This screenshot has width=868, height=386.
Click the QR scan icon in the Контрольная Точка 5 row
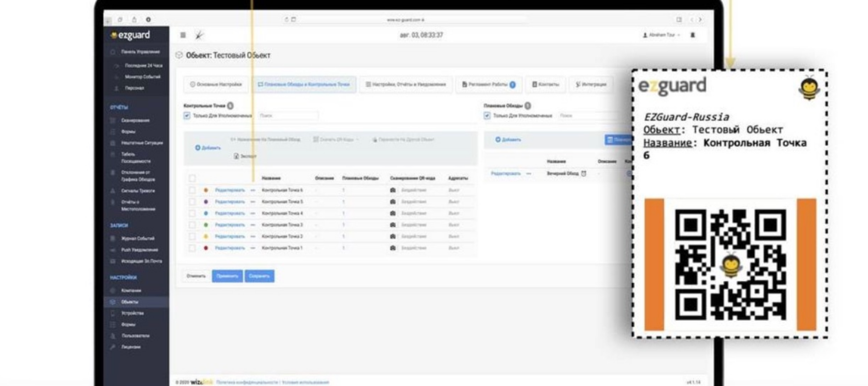click(393, 202)
